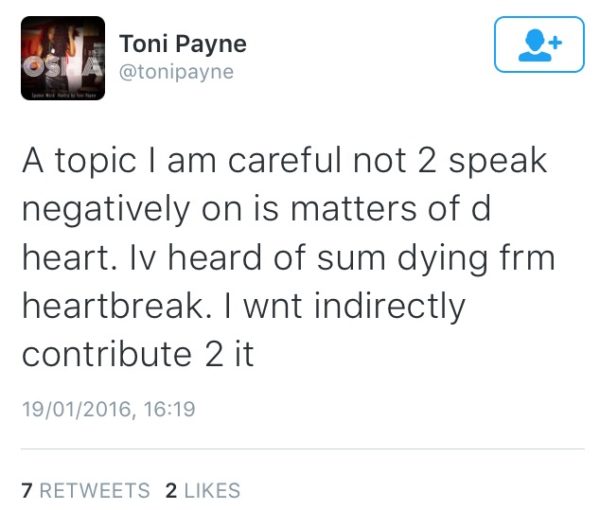Click the follow user icon button
The image size is (600, 510).
click(x=539, y=44)
